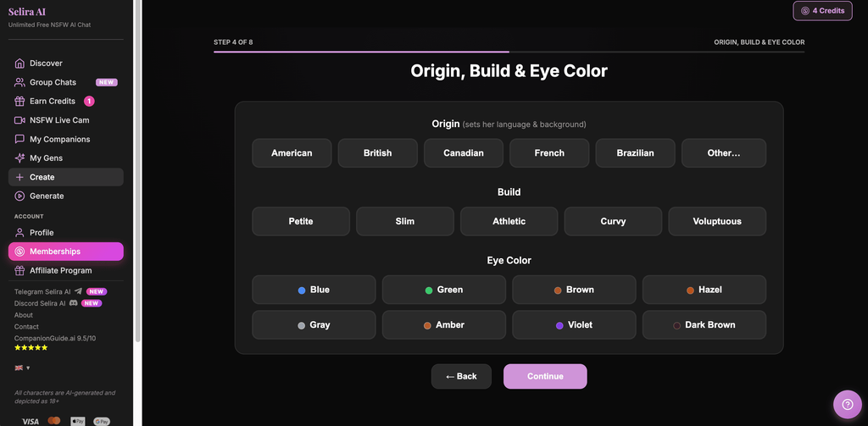Go to Memberships page
The width and height of the screenshot is (868, 426).
point(66,252)
